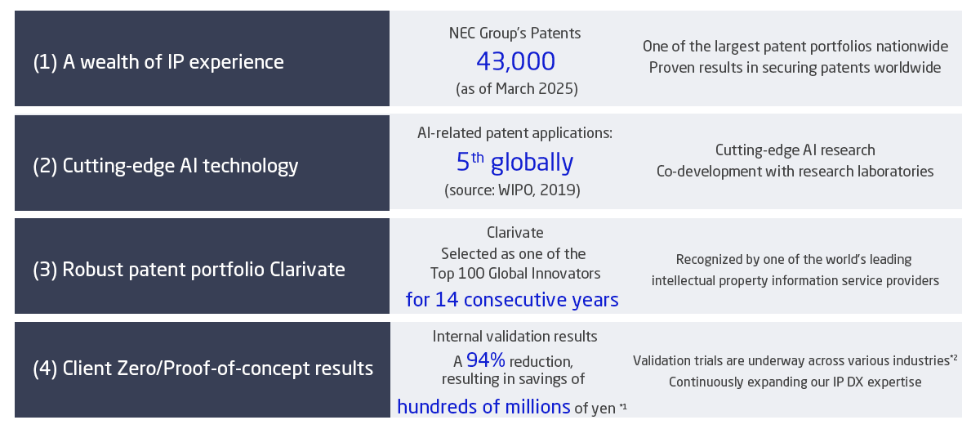The width and height of the screenshot is (980, 429).
Task: Select 'for 14 consecutive years' text
Action: 512,300
